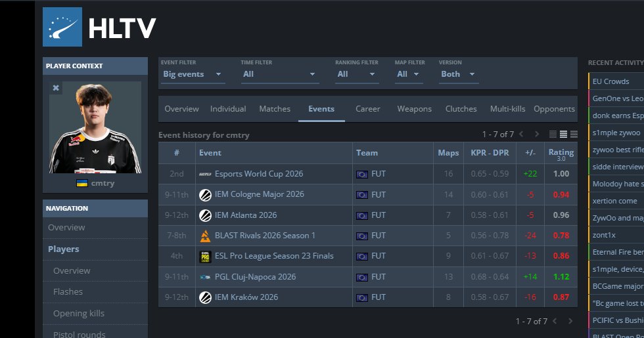Switch to the Matches tab

(275, 109)
